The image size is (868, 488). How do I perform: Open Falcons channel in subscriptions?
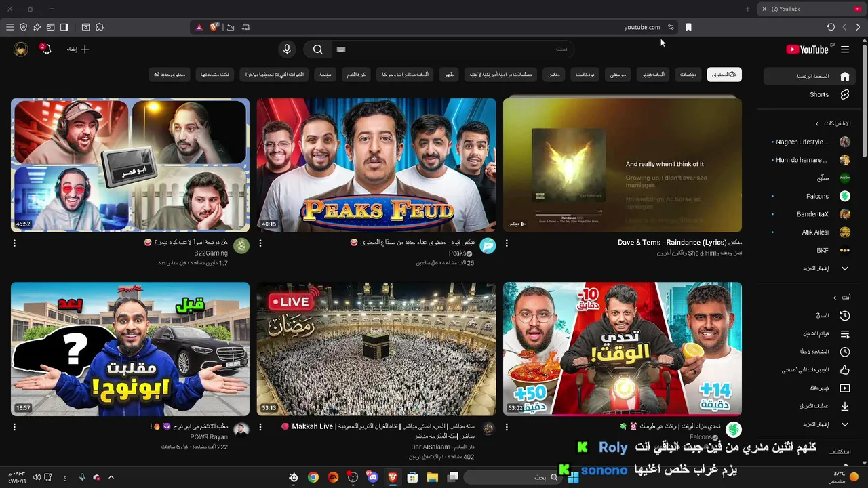(810, 196)
